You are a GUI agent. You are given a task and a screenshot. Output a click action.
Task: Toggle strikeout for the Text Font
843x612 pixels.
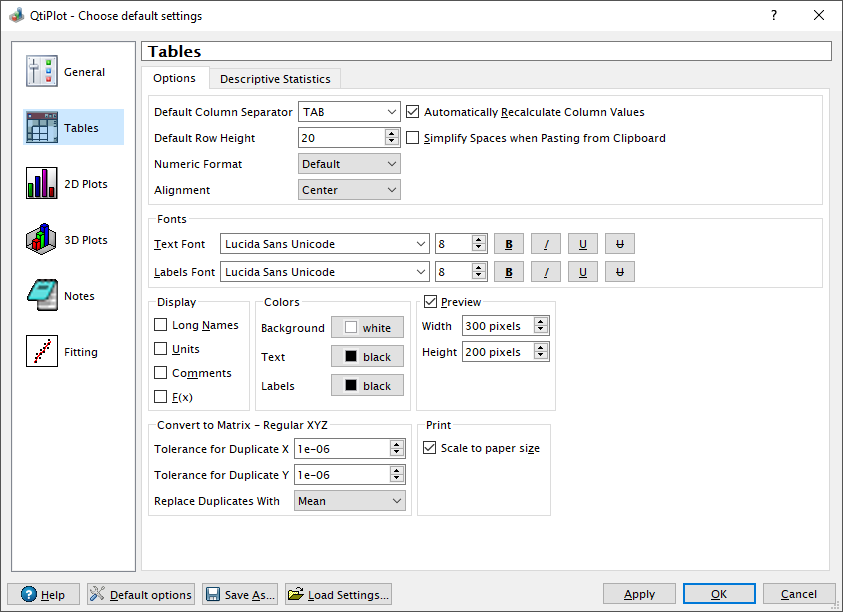(619, 244)
